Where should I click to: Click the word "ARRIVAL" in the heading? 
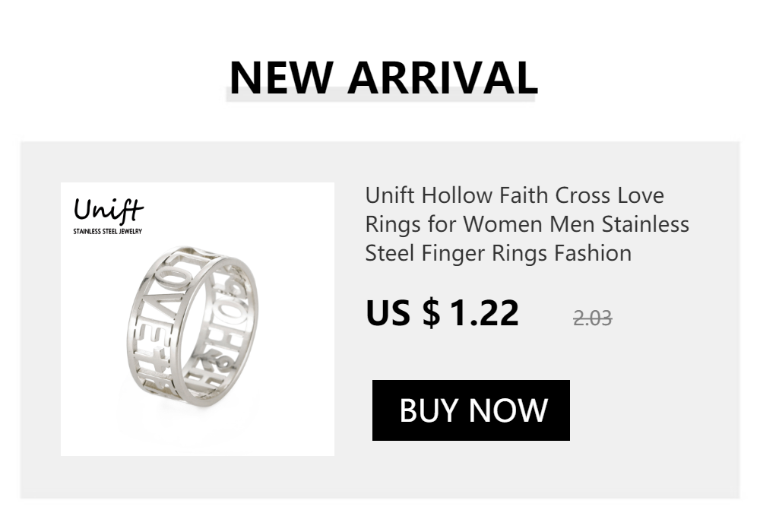coord(442,76)
